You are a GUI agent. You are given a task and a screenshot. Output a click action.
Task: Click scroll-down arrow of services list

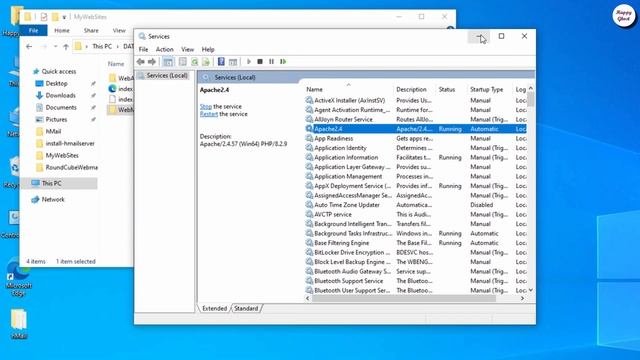tap(531, 290)
